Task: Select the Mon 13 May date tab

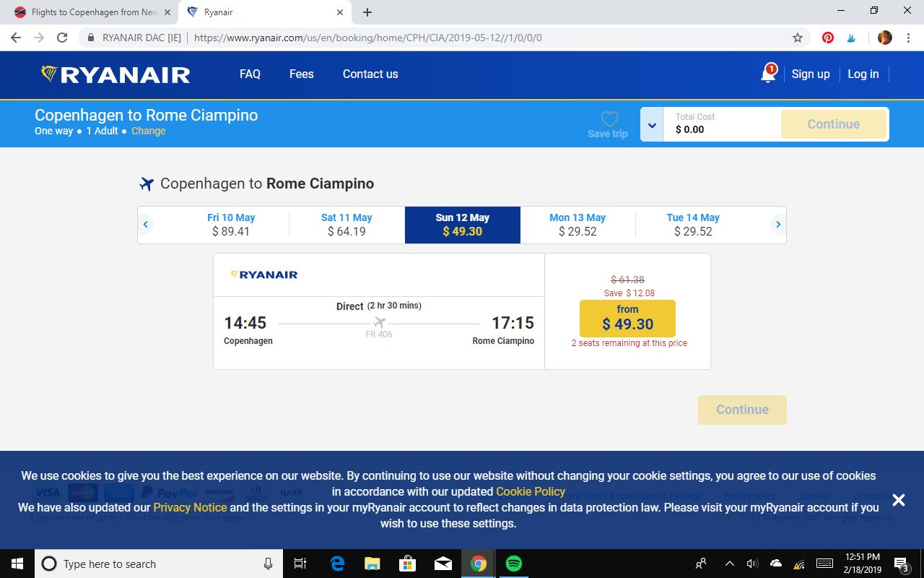Action: point(577,225)
